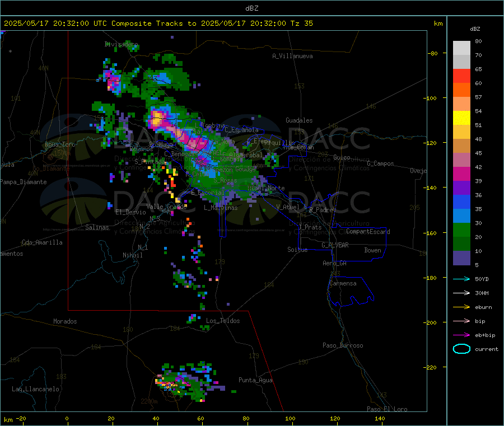Select the slate 5-10 dBZ color swatch
504x426 pixels.
click(x=461, y=258)
